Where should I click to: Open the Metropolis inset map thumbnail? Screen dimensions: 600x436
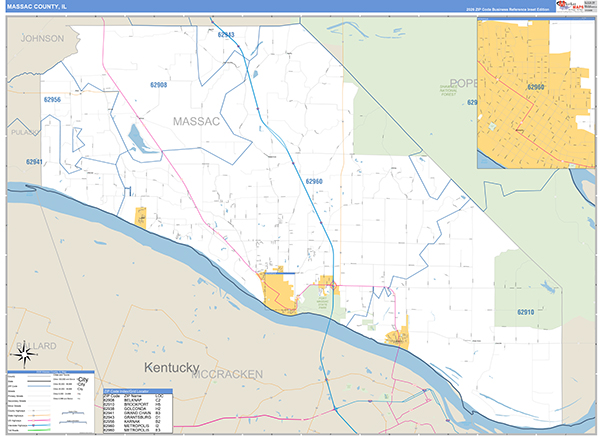pos(536,94)
